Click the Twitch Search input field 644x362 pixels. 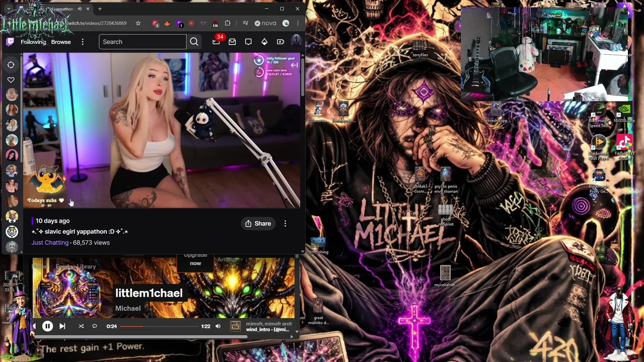coord(143,42)
